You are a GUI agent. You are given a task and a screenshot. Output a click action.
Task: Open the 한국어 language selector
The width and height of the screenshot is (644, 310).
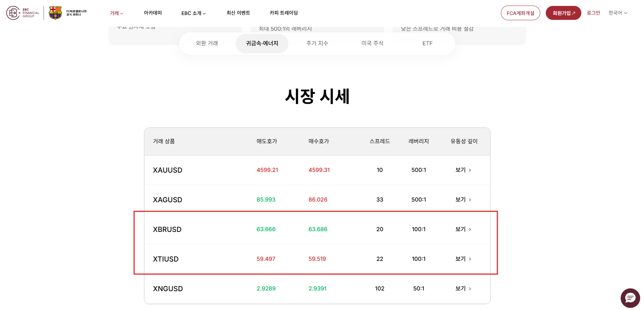click(618, 13)
